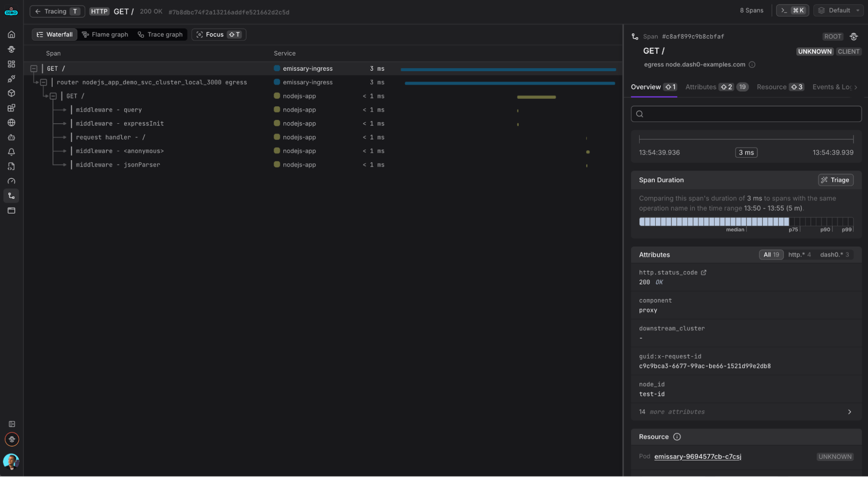
Task: Collapse the root GET / span
Action: [x=34, y=69]
